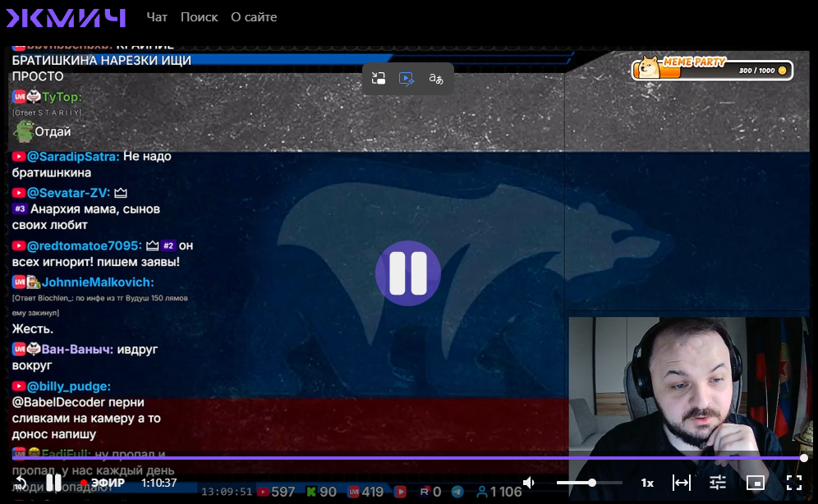The width and height of the screenshot is (818, 504).
Task: Click the YouTube viewer count 597
Action: 277,492
